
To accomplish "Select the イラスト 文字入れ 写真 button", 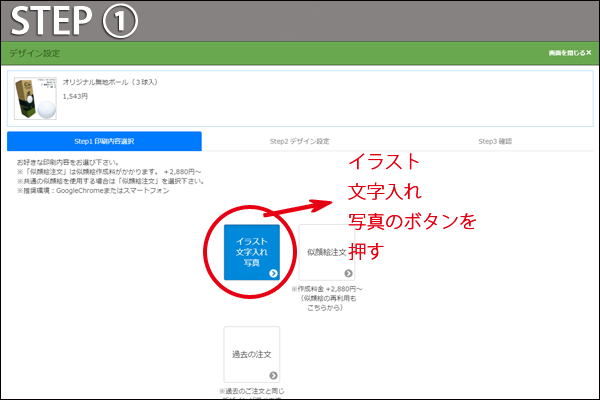I will point(252,252).
